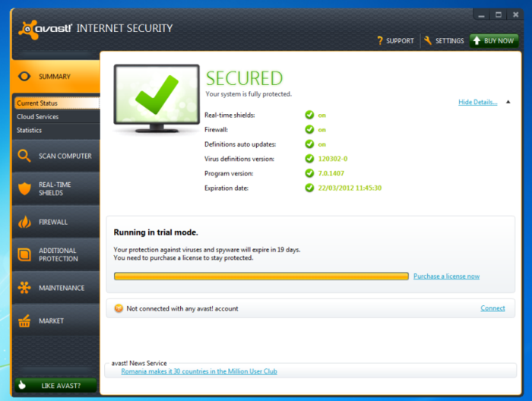This screenshot has height=401, width=532.
Task: Open Statistics sub-item
Action: [29, 130]
